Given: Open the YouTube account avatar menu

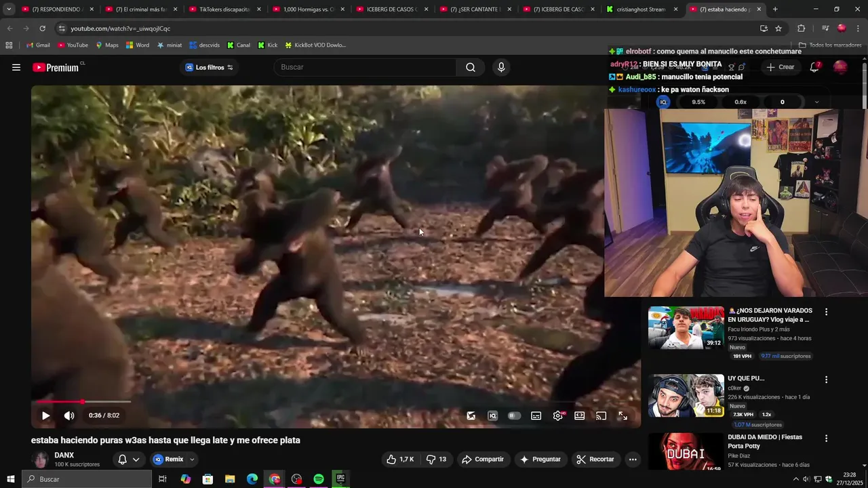Looking at the screenshot, I should 840,67.
